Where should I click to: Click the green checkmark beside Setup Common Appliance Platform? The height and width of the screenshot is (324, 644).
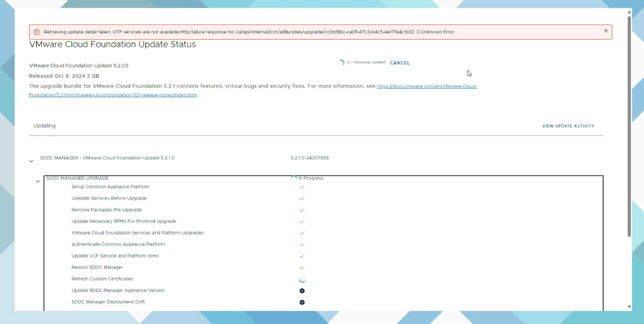point(301,187)
